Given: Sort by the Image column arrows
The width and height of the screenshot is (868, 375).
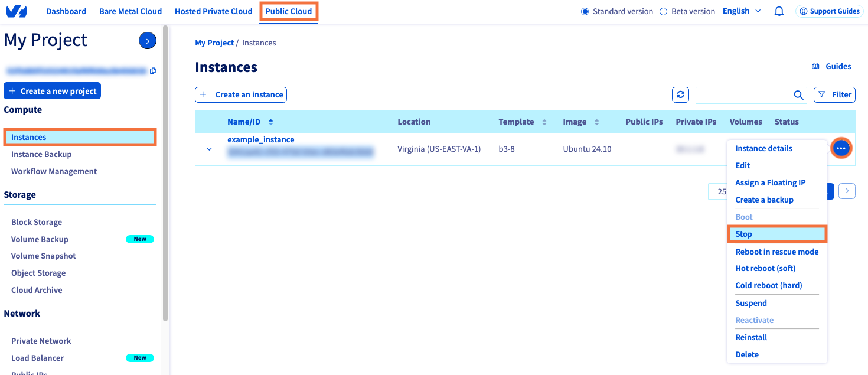Looking at the screenshot, I should 596,122.
